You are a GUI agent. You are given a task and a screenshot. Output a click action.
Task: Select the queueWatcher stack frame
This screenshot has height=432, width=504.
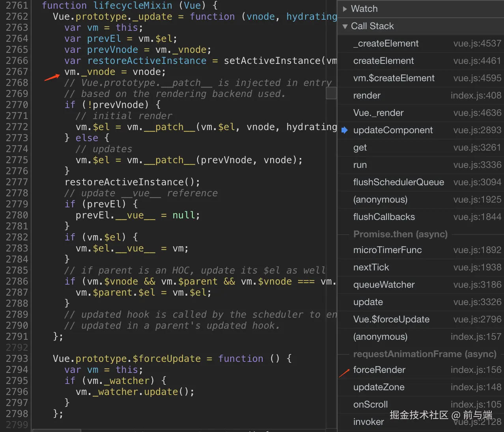coord(421,285)
